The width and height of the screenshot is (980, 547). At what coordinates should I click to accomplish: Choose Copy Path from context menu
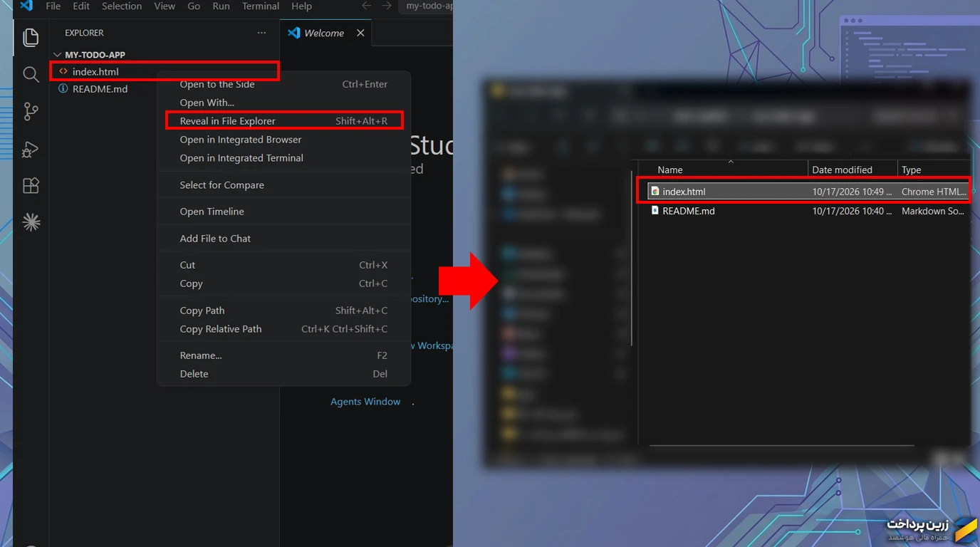pos(283,311)
